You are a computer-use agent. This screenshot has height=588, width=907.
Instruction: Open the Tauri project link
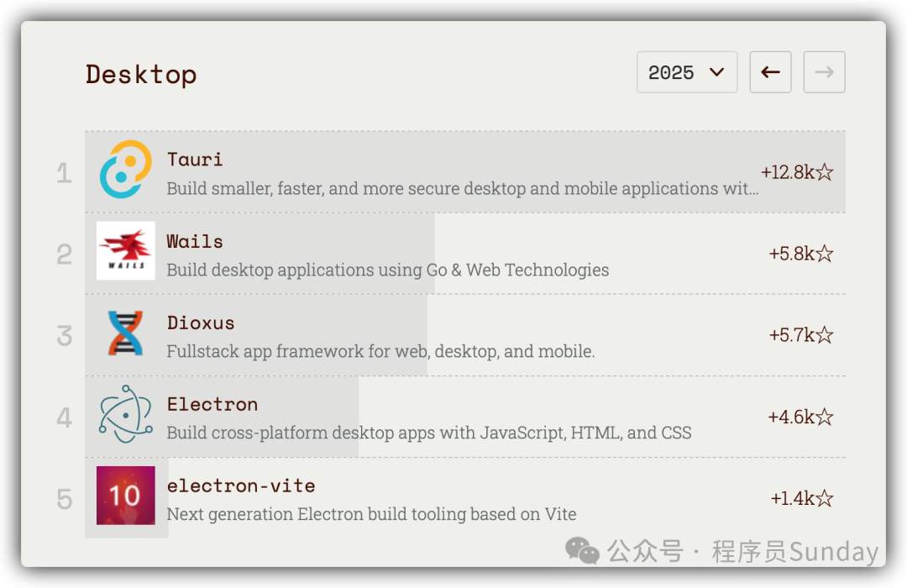195,159
